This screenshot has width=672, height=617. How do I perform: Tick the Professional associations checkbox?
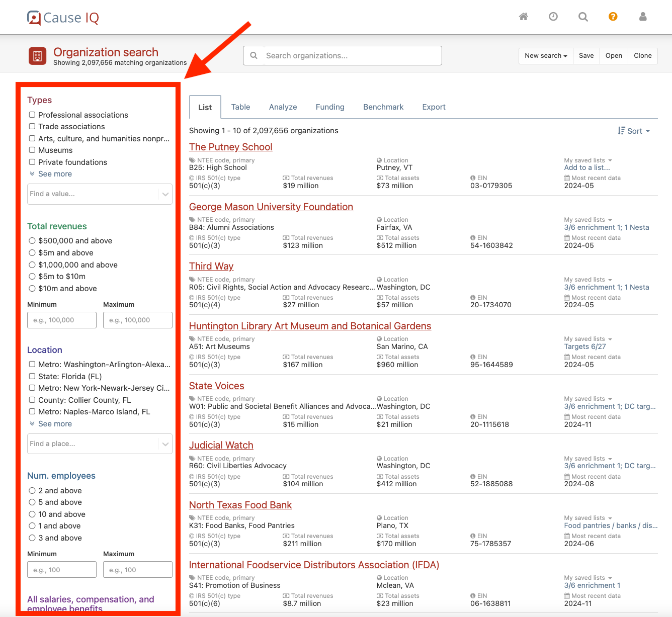click(x=32, y=115)
